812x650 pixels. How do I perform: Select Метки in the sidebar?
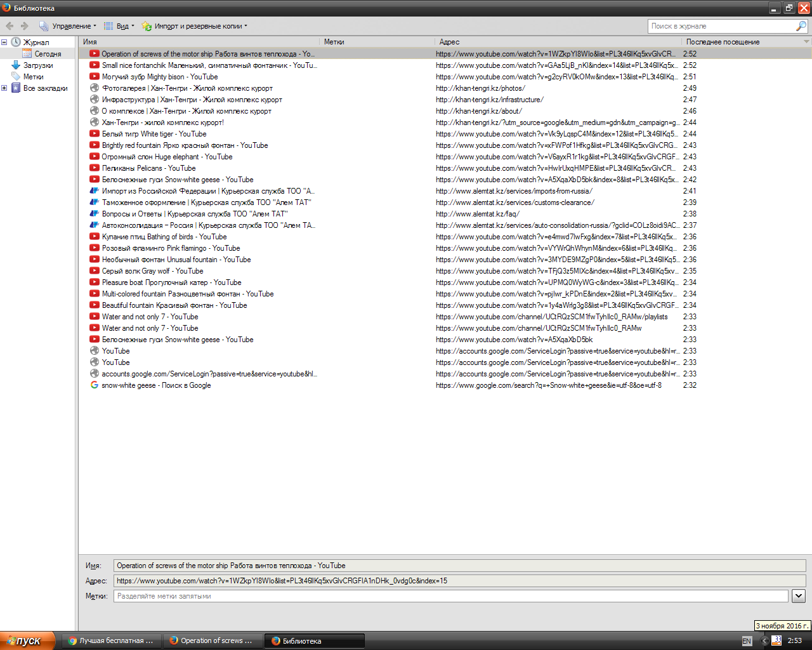(33, 77)
